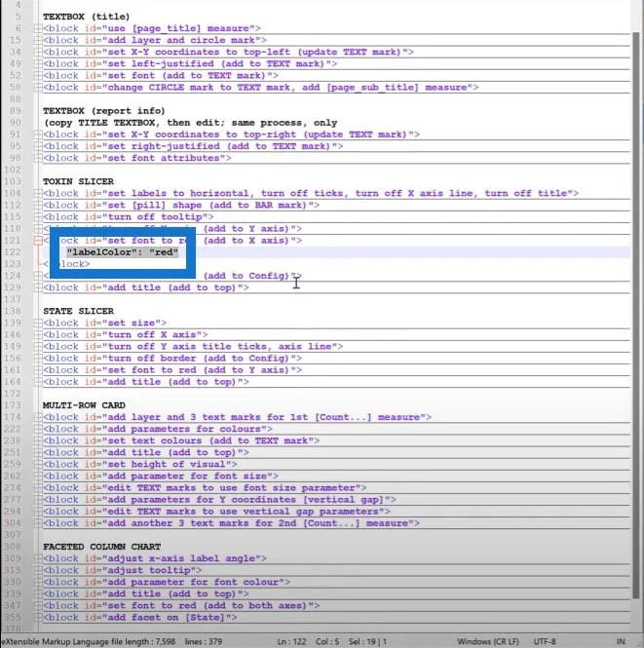Expand 'turn off Y axis title ticks' block

coord(38,346)
